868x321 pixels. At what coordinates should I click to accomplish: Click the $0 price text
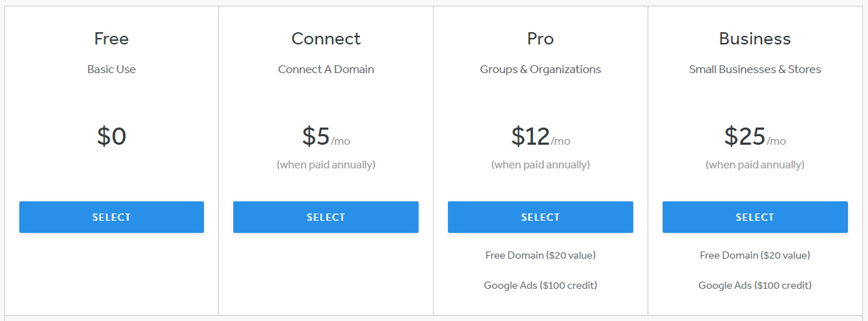112,136
